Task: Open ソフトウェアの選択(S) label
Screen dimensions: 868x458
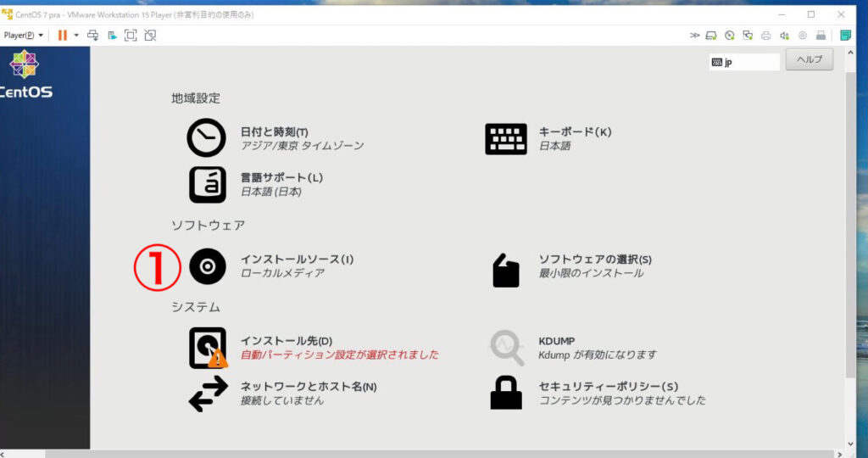Action: click(595, 260)
